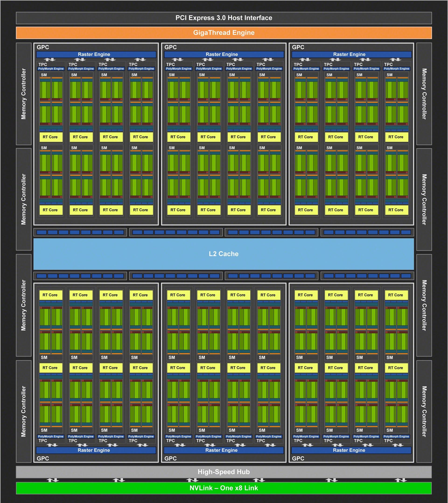The height and width of the screenshot is (503, 448).
Task: Click the GPC label of the top-right GPC
Action: point(298,47)
